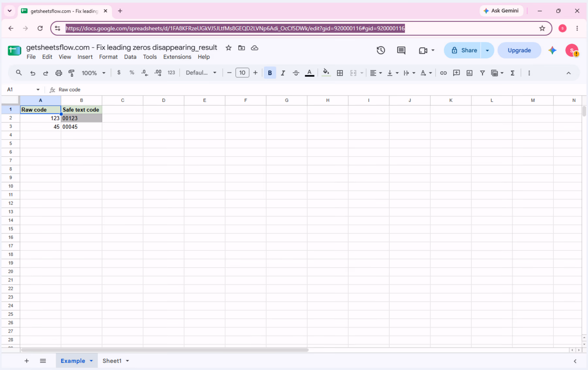Screen dimensions: 588x370
Task: Click the add sheet plus button
Action: point(26,361)
